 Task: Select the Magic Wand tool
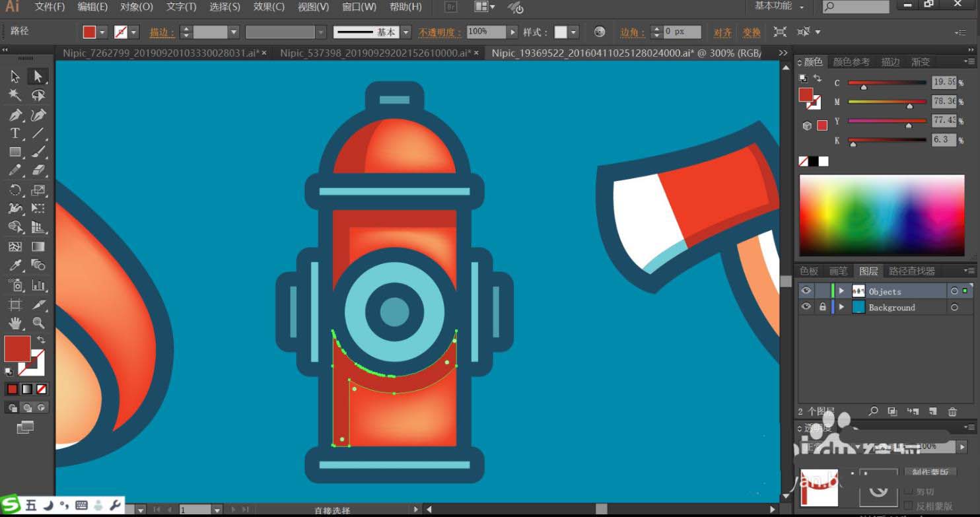(15, 96)
